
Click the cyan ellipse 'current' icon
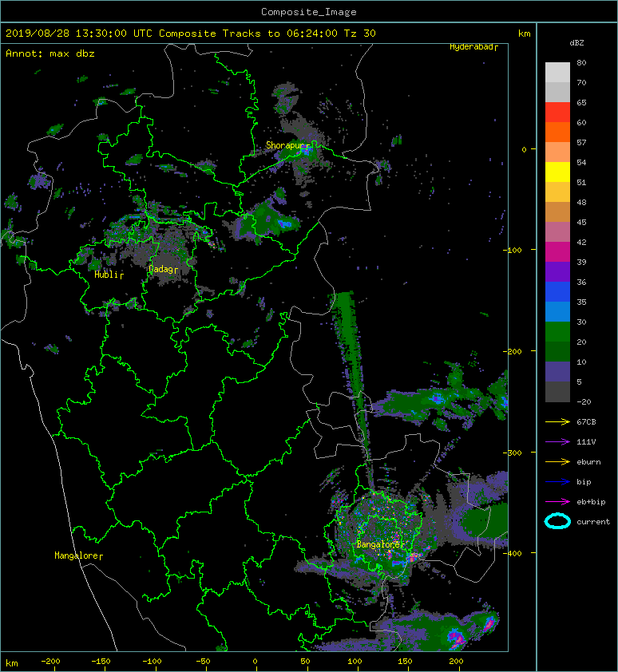(x=557, y=521)
